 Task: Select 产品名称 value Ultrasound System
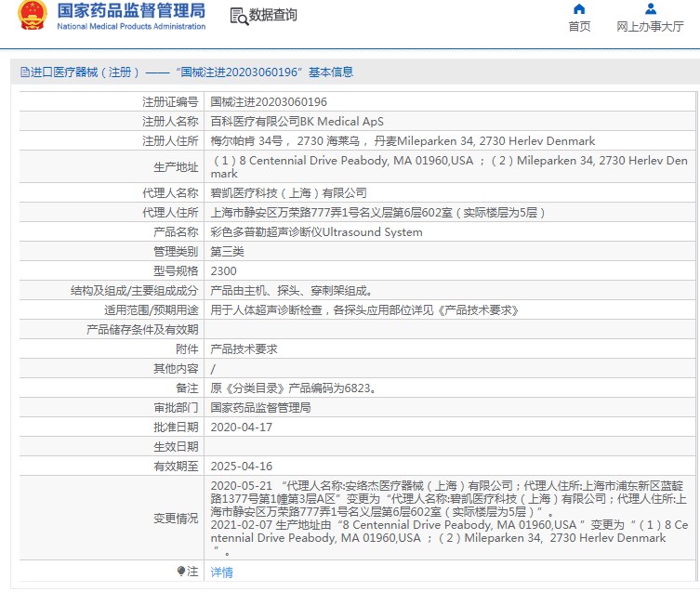click(316, 232)
